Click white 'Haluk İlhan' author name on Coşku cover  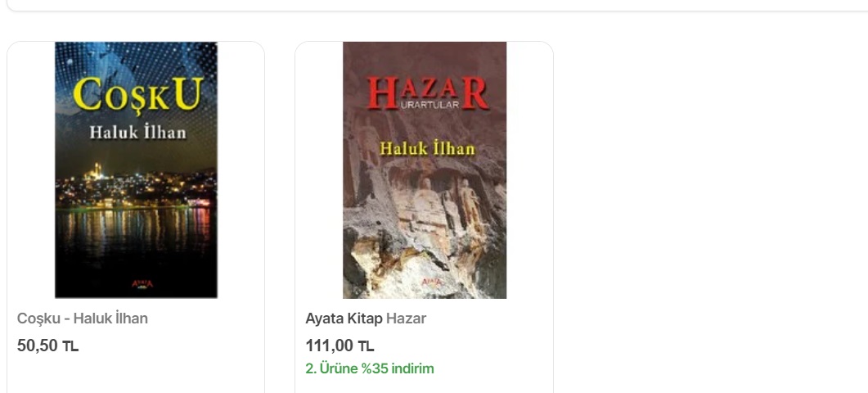[x=137, y=133]
